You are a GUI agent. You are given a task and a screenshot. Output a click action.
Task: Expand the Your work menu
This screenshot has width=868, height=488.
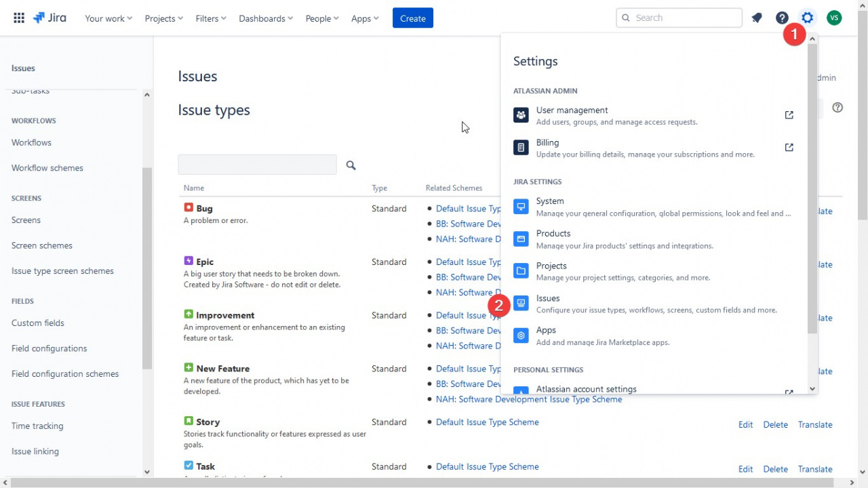click(x=108, y=18)
